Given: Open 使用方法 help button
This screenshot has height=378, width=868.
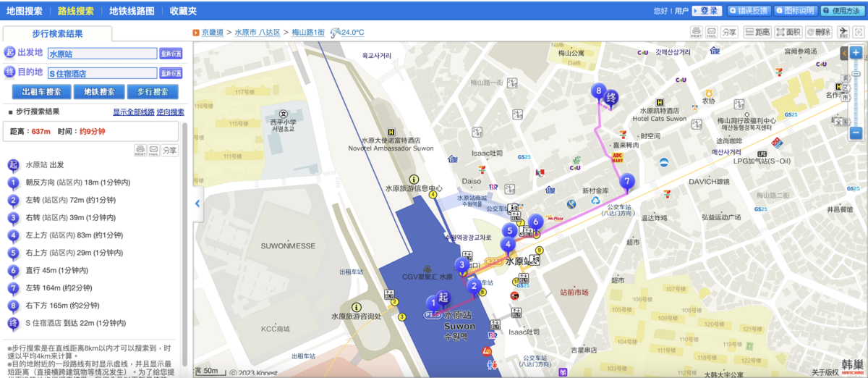Looking at the screenshot, I should pyautogui.click(x=842, y=11).
